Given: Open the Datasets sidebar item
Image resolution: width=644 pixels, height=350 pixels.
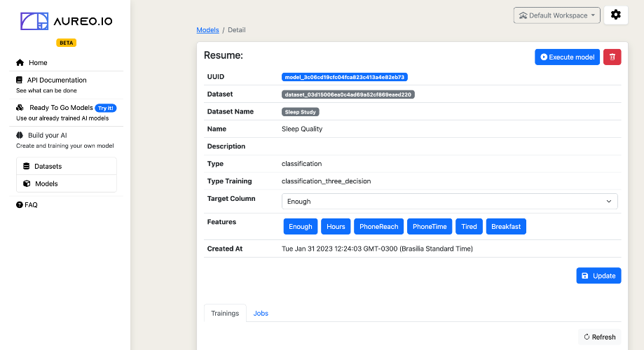Looking at the screenshot, I should coord(67,166).
